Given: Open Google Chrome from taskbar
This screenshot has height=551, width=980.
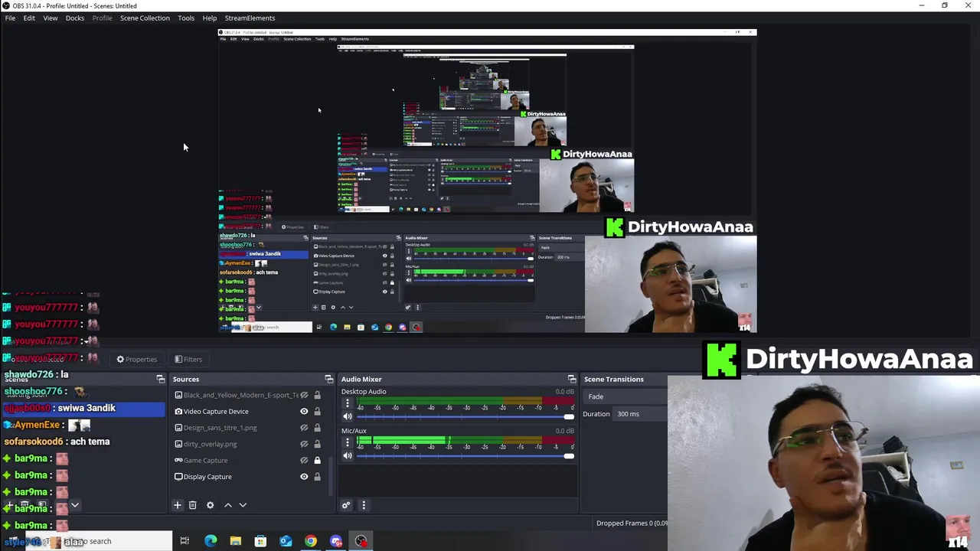Looking at the screenshot, I should 311,541.
